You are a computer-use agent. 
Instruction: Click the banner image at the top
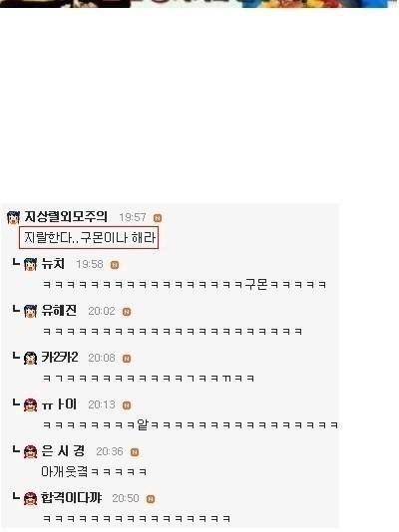point(199,3)
